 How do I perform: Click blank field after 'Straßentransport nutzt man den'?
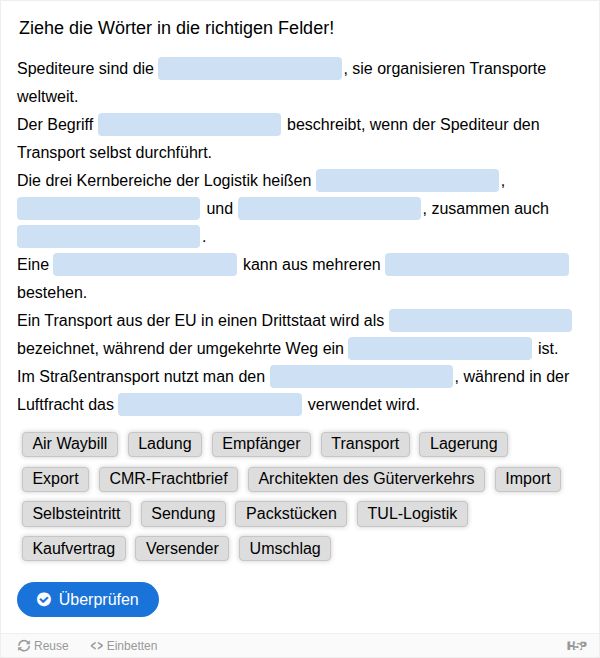pyautogui.click(x=361, y=376)
